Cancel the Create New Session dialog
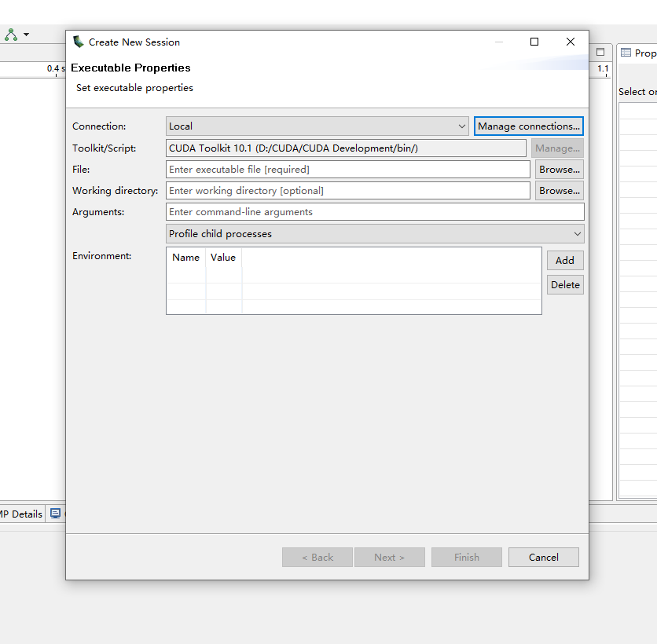Image resolution: width=657 pixels, height=644 pixels. click(x=543, y=557)
